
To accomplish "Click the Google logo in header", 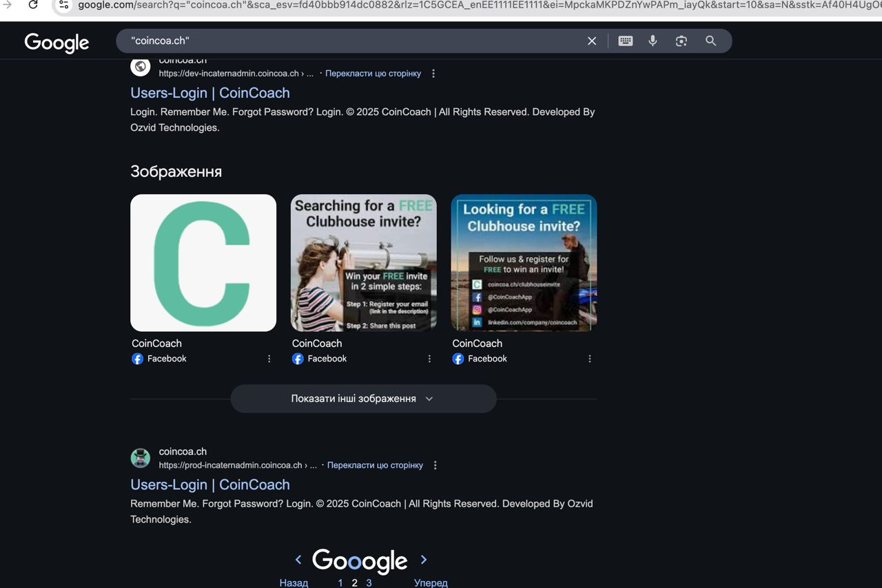I will tap(57, 43).
